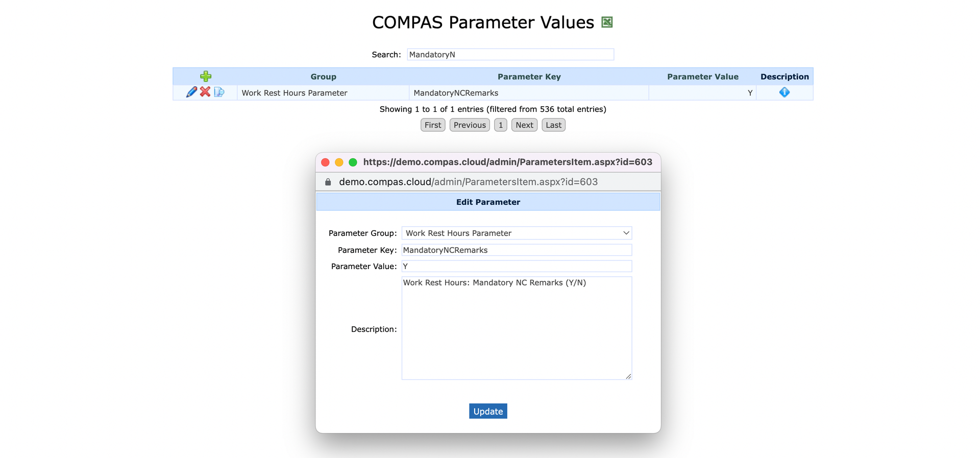Open the Parameter Group dropdown

517,233
